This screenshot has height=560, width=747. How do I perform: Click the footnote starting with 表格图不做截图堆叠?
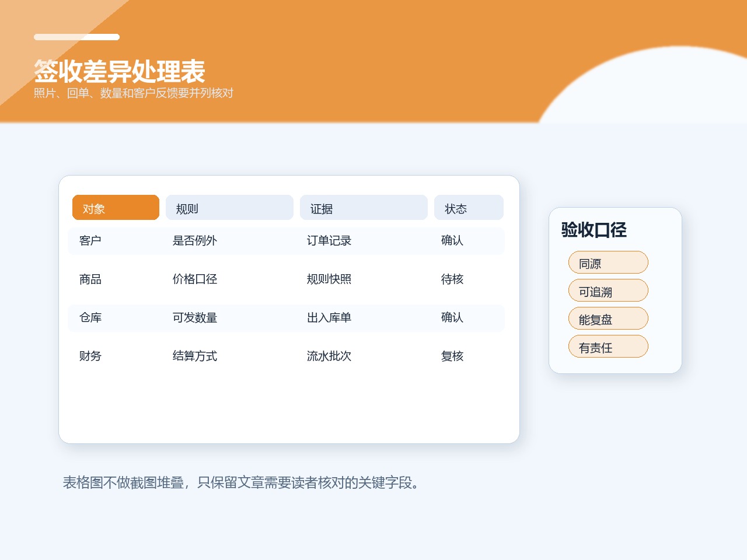pyautogui.click(x=242, y=483)
